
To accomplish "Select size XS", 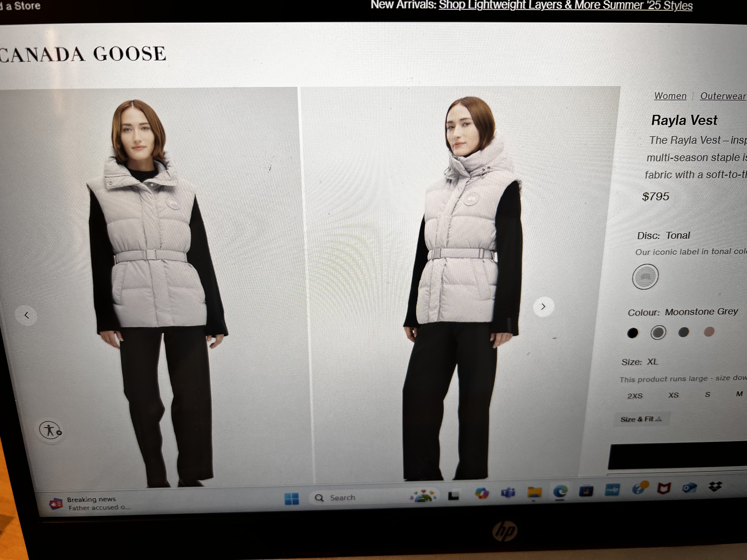I will coord(673,395).
